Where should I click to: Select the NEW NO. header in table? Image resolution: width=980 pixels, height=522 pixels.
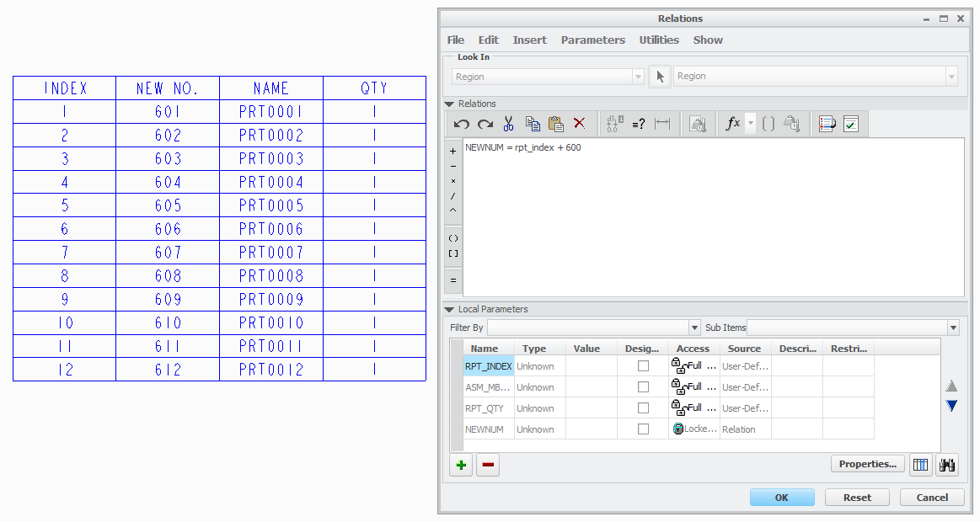pos(168,88)
